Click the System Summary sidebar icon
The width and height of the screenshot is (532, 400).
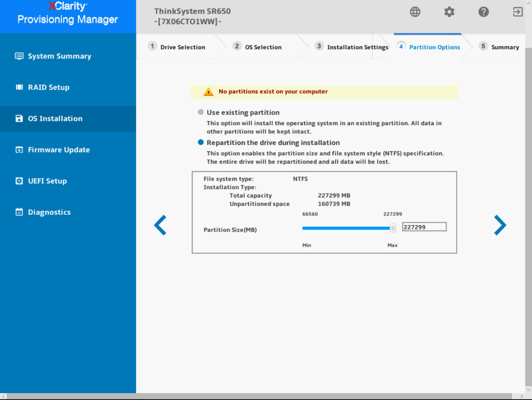tap(19, 56)
